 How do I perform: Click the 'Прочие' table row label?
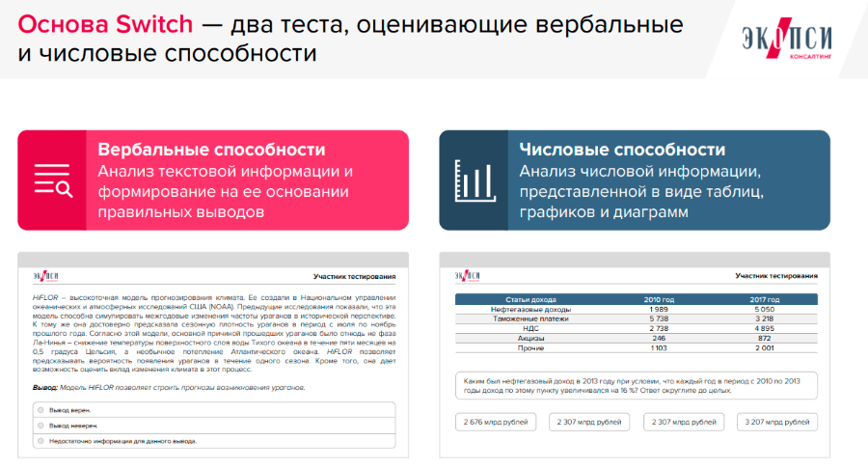pos(530,348)
